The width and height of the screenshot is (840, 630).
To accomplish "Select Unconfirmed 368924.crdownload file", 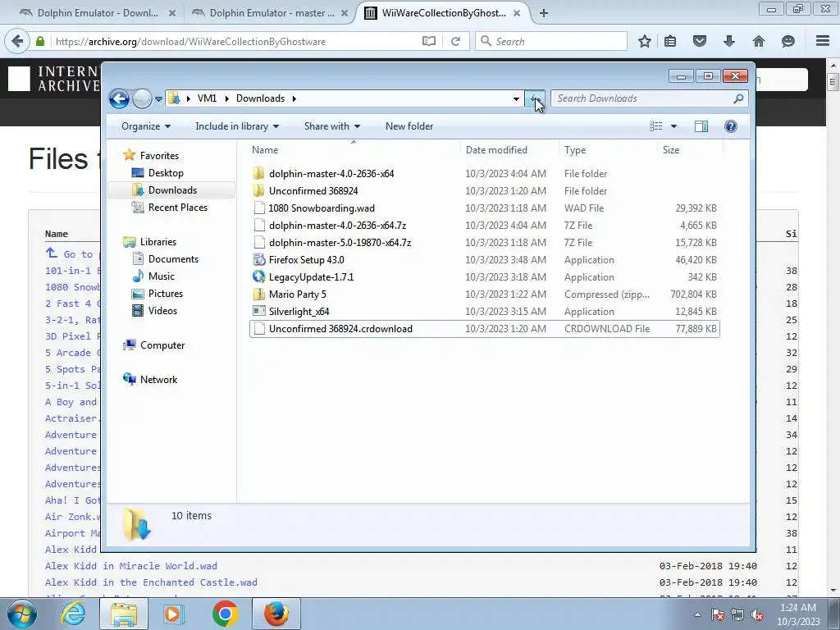I will 485,329.
